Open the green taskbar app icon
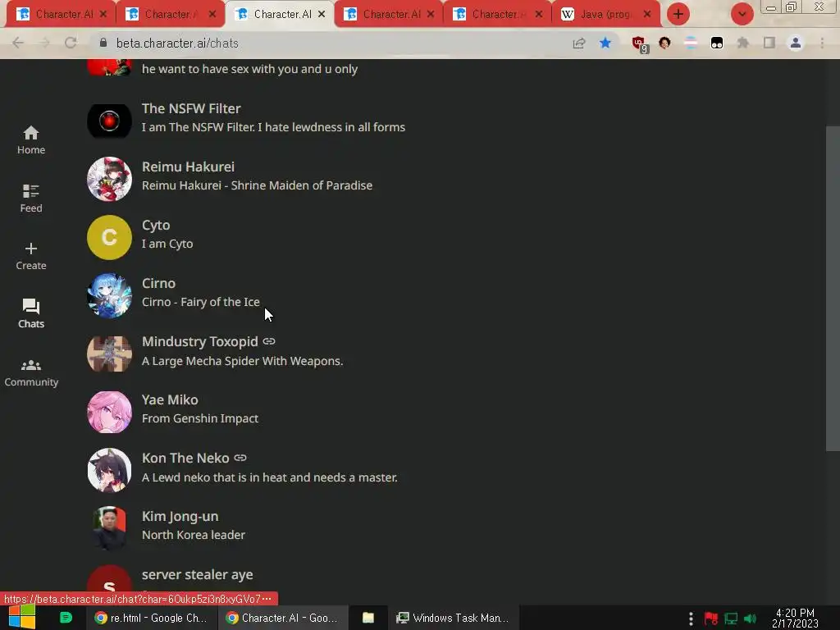The width and height of the screenshot is (840, 630). 66,618
